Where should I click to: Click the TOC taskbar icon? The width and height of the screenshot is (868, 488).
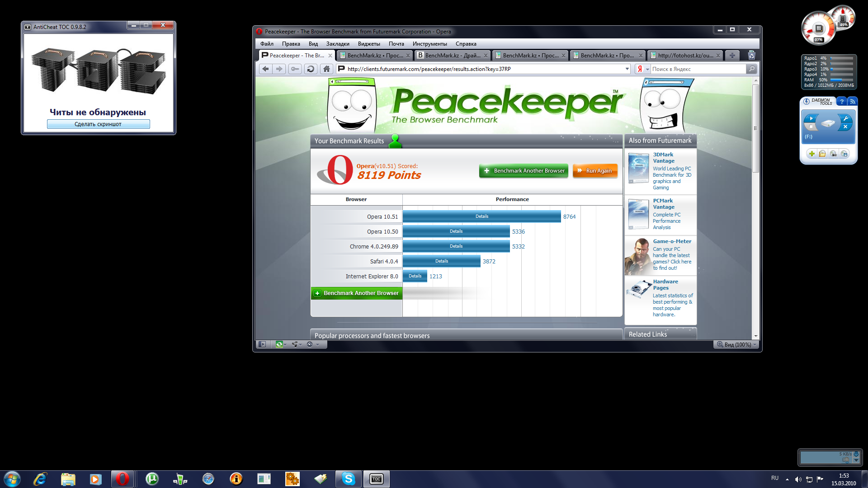pyautogui.click(x=376, y=479)
